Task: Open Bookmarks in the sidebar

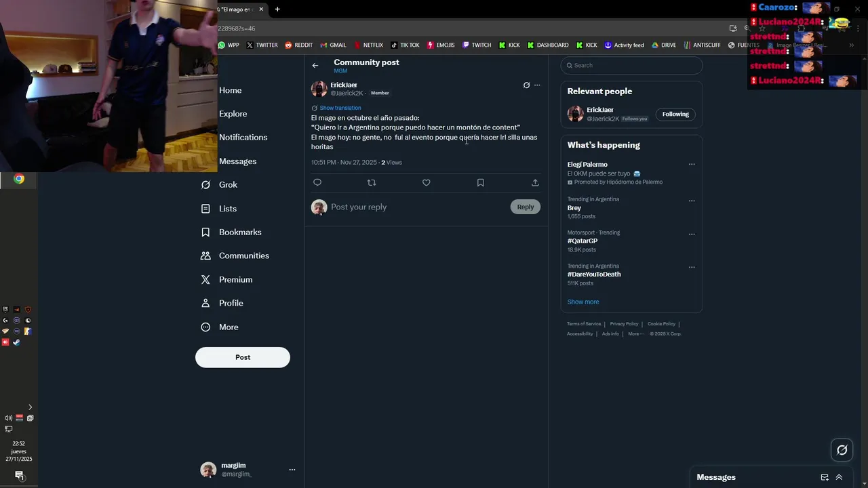Action: (x=231, y=232)
